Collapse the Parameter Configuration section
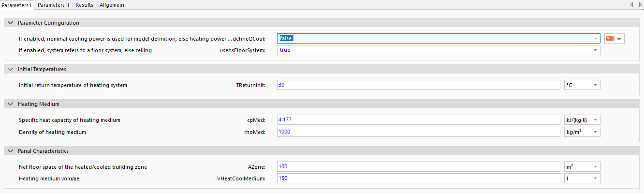This screenshot has height=193, width=644. point(10,23)
